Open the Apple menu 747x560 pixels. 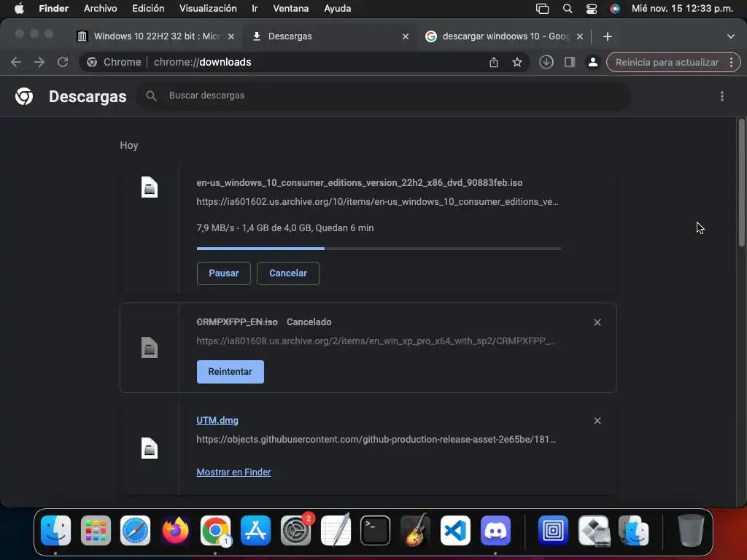[x=19, y=9]
